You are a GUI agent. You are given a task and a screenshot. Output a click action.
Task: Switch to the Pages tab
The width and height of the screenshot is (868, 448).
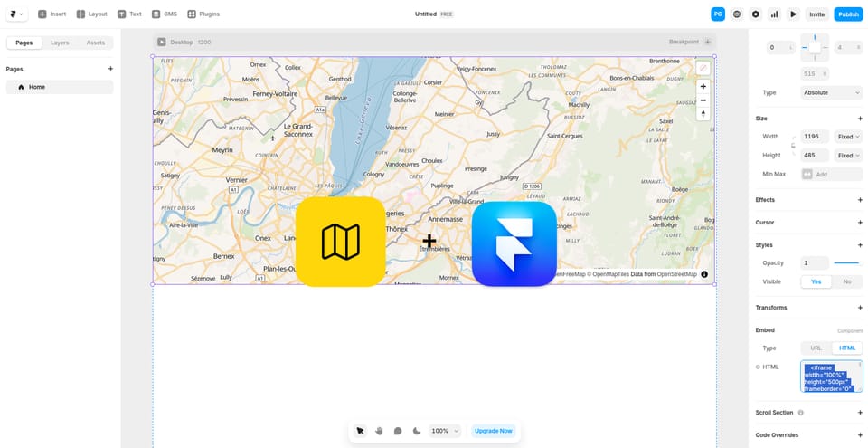click(x=24, y=43)
